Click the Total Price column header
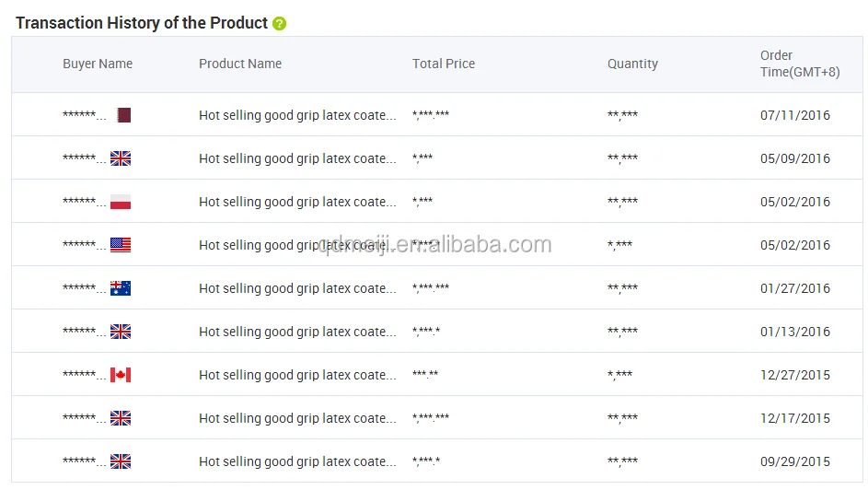Image resolution: width=868 pixels, height=490 pixels. pos(444,64)
